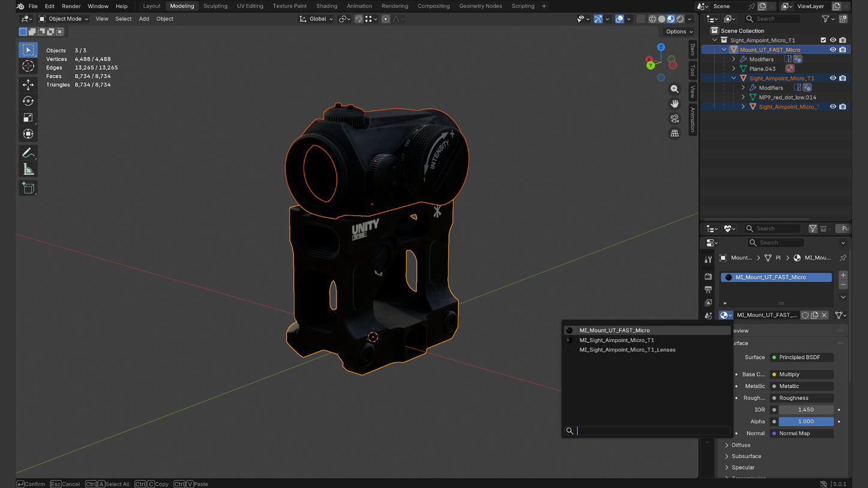Choose the Scale tool
The height and width of the screenshot is (488, 868).
tap(28, 117)
